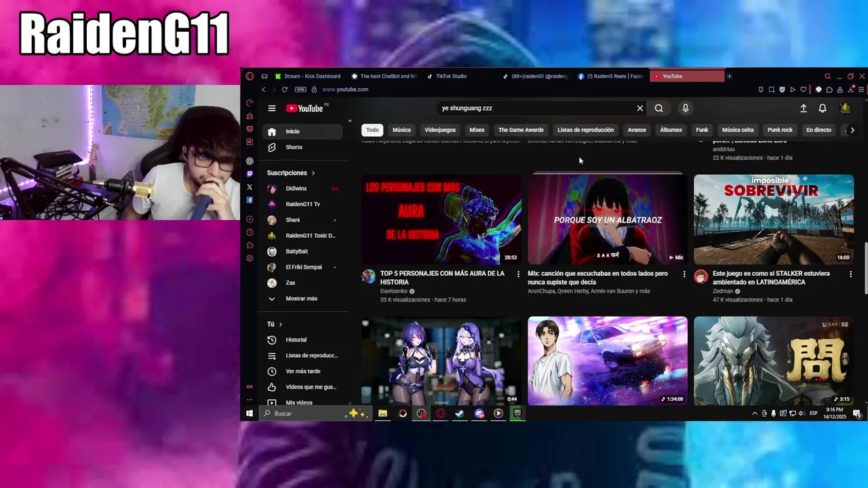Toggle the Opera VPN badge

pyautogui.click(x=300, y=89)
